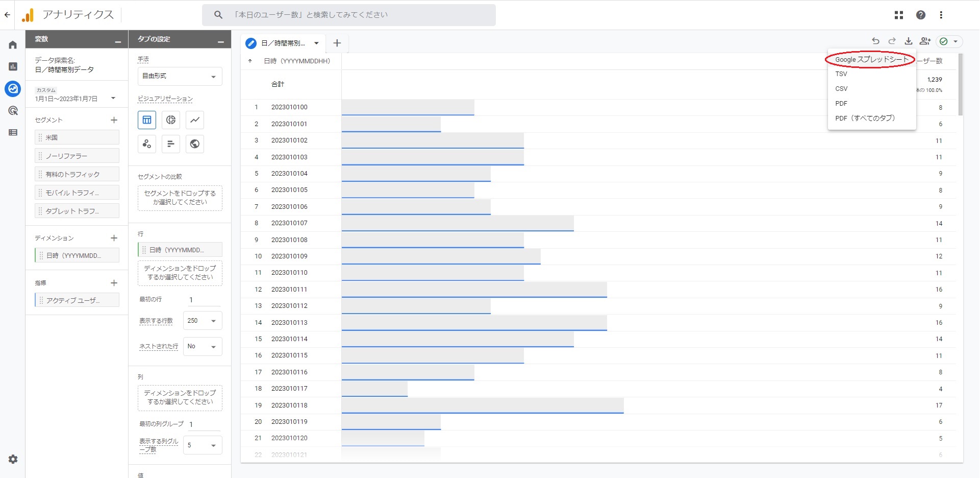Go to Home in left sidebar
Screen dimensions: 980x478
tap(13, 45)
